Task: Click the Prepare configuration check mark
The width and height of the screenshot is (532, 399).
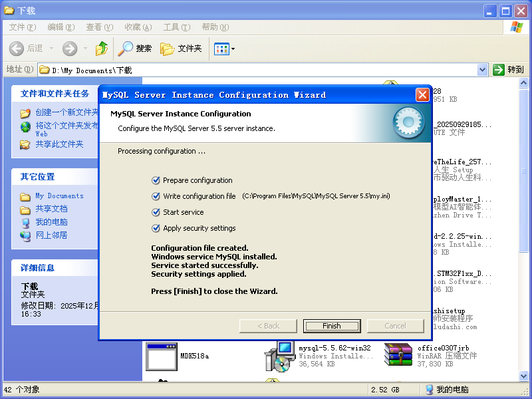Action: pyautogui.click(x=156, y=180)
